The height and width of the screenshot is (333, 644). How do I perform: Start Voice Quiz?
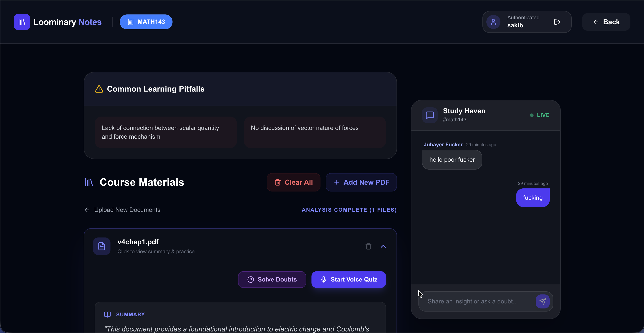pos(349,280)
